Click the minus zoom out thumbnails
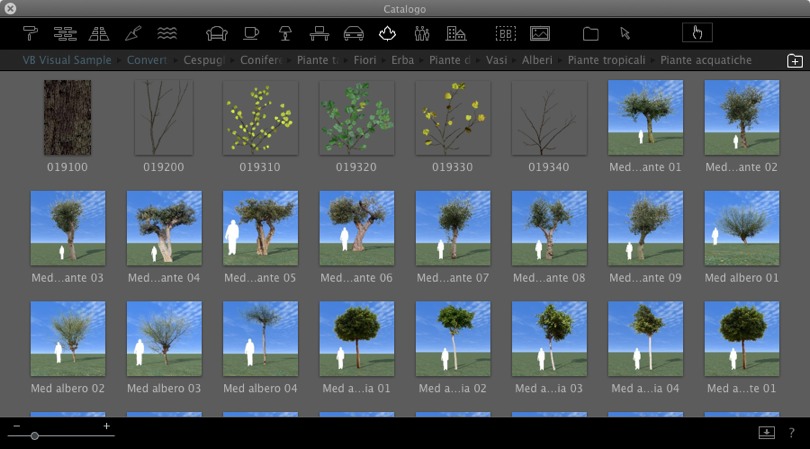This screenshot has width=810, height=449. click(17, 426)
